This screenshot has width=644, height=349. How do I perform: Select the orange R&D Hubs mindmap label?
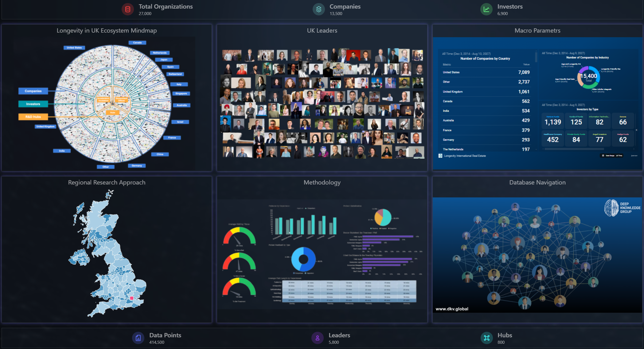[x=33, y=117]
